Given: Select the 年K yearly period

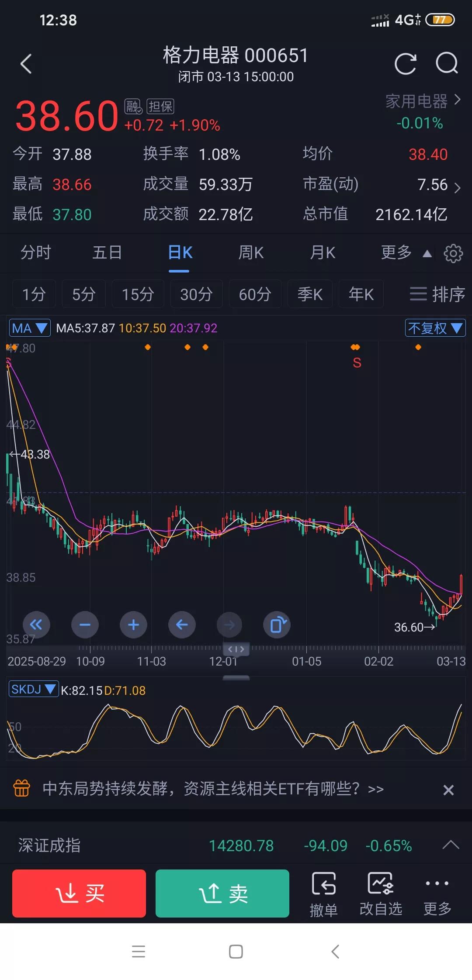Looking at the screenshot, I should [x=361, y=294].
